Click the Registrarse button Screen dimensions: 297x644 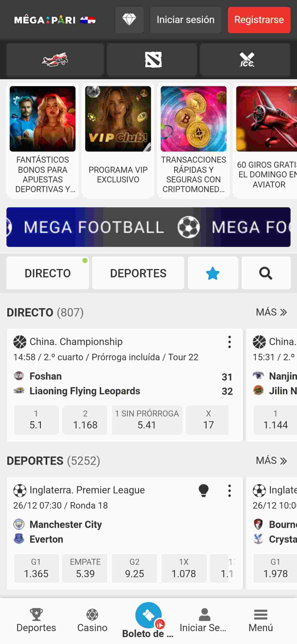(259, 20)
